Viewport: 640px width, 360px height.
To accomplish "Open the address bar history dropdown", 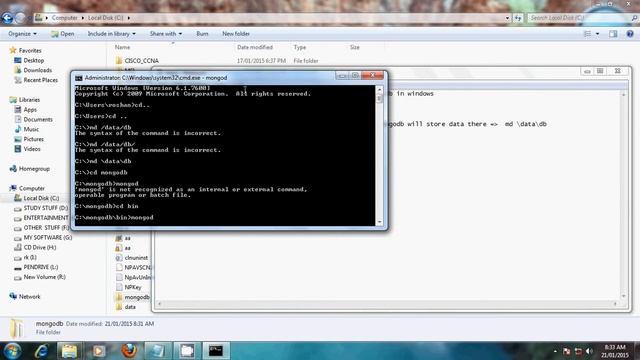I will pyautogui.click(x=507, y=18).
